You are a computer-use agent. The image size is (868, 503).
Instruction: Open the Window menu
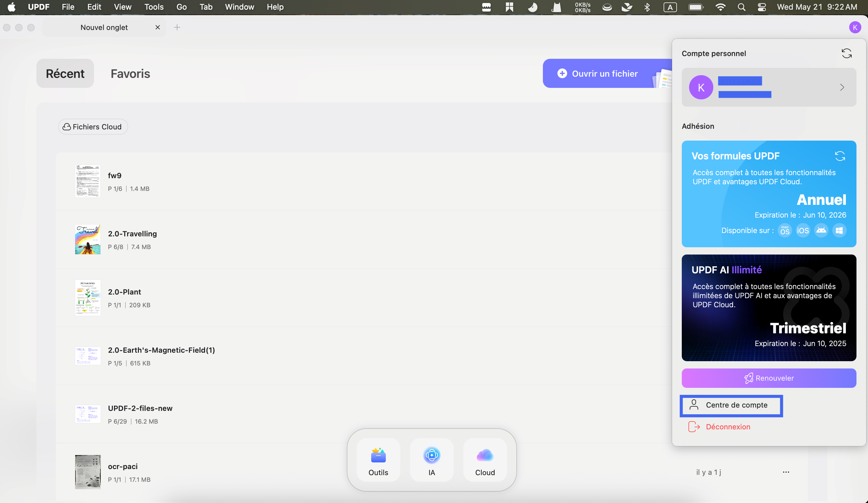click(239, 7)
